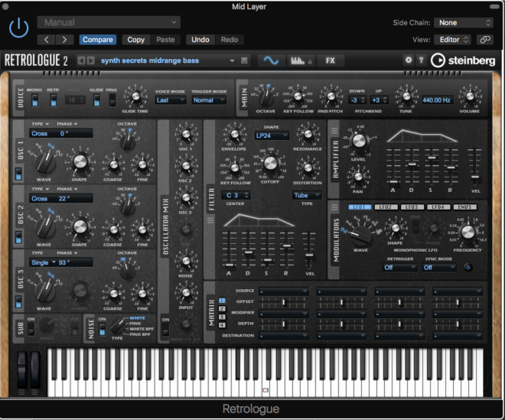Click the Steinberg logo
Viewport: 505px width, 420px height.
point(464,60)
